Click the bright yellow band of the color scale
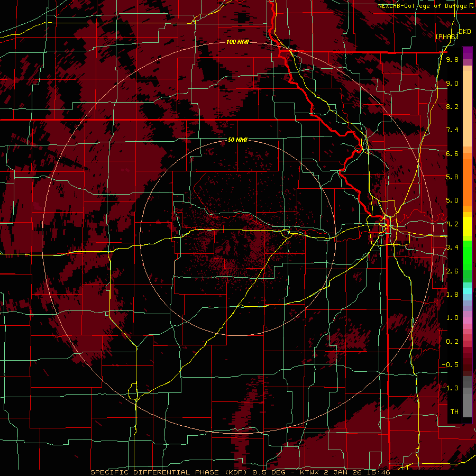Image resolution: width=476 pixels, height=476 pixels. (x=467, y=226)
